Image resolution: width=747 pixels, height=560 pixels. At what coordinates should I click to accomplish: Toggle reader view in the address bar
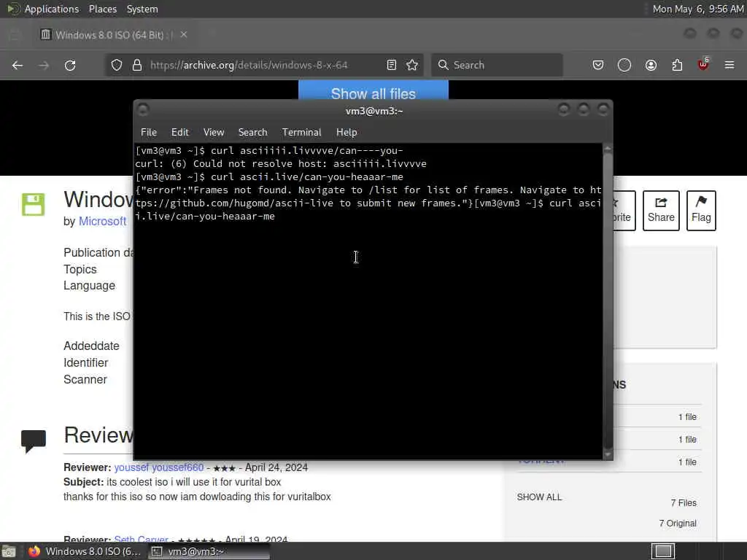click(x=392, y=65)
